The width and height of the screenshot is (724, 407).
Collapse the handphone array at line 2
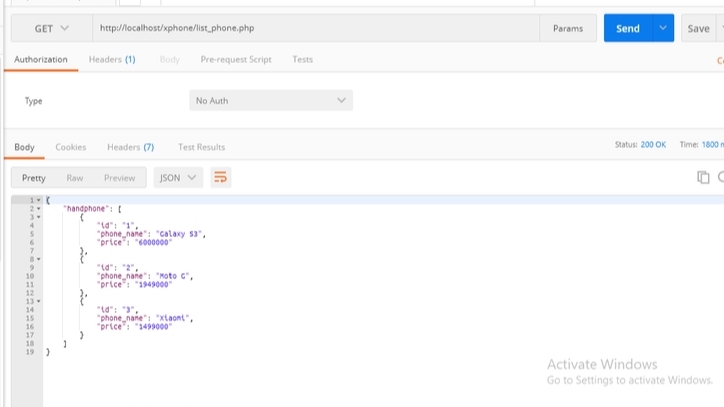coord(39,209)
